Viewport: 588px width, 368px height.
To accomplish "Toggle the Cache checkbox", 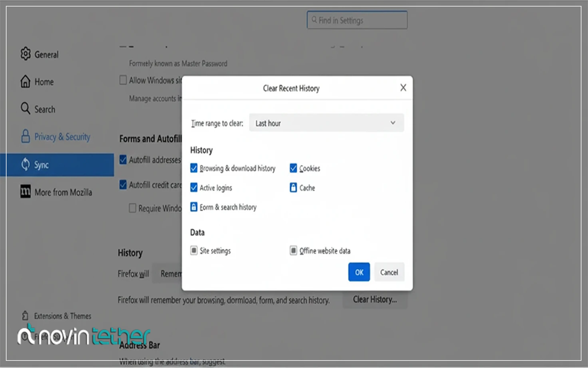I will (x=293, y=187).
